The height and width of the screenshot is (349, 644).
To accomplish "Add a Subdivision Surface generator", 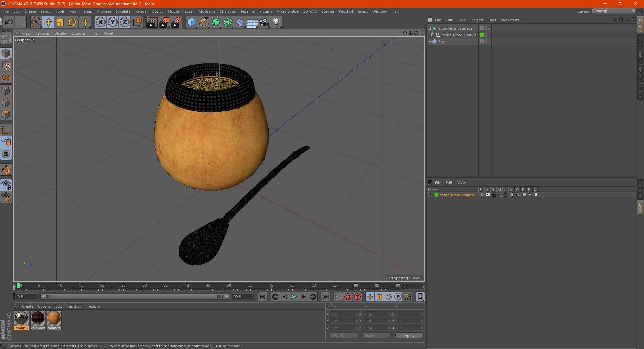I will [216, 22].
